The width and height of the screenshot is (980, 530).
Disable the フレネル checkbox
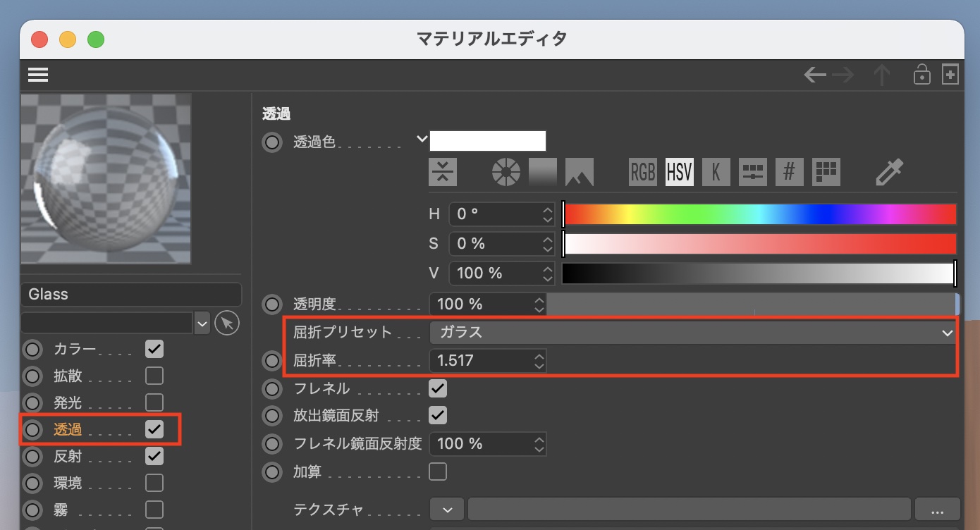tap(438, 388)
